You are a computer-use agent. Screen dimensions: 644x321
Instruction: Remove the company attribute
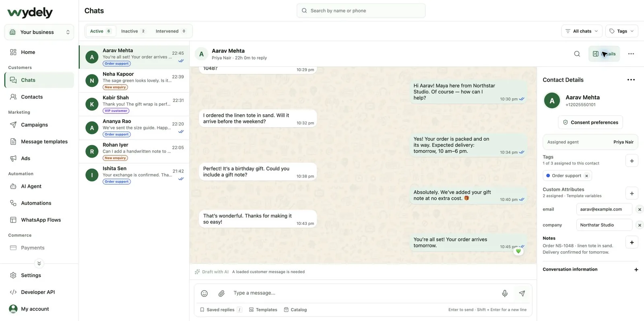click(x=639, y=225)
